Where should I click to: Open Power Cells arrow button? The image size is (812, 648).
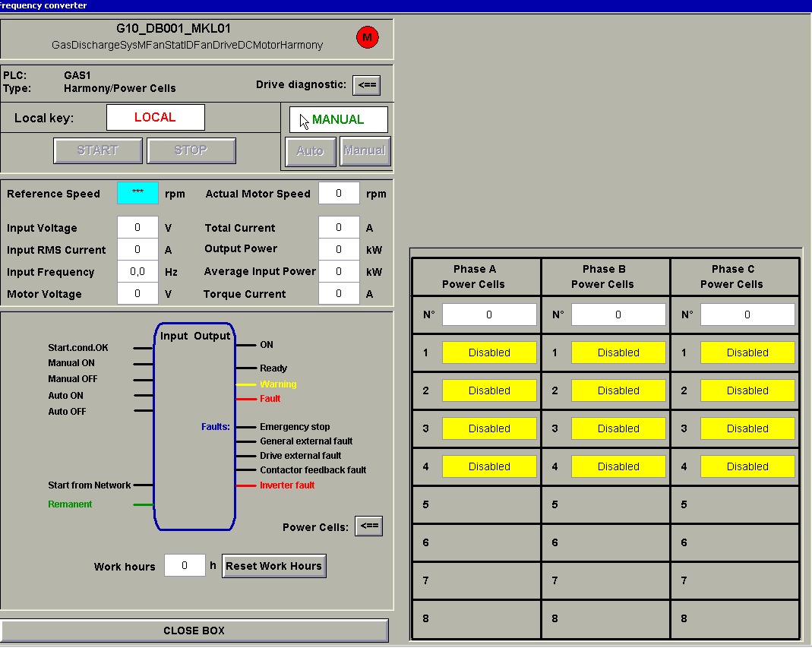coord(369,526)
